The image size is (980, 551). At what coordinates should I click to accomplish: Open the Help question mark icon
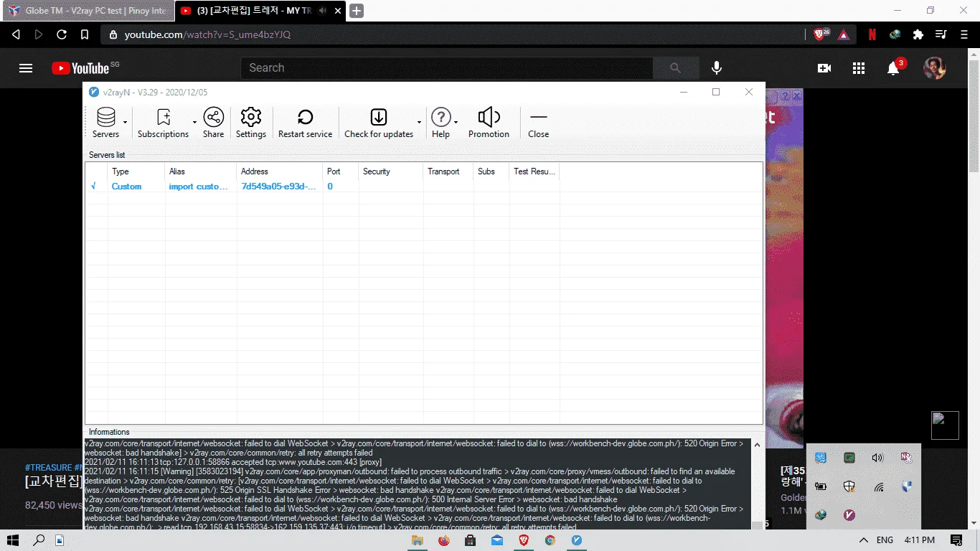coord(440,123)
